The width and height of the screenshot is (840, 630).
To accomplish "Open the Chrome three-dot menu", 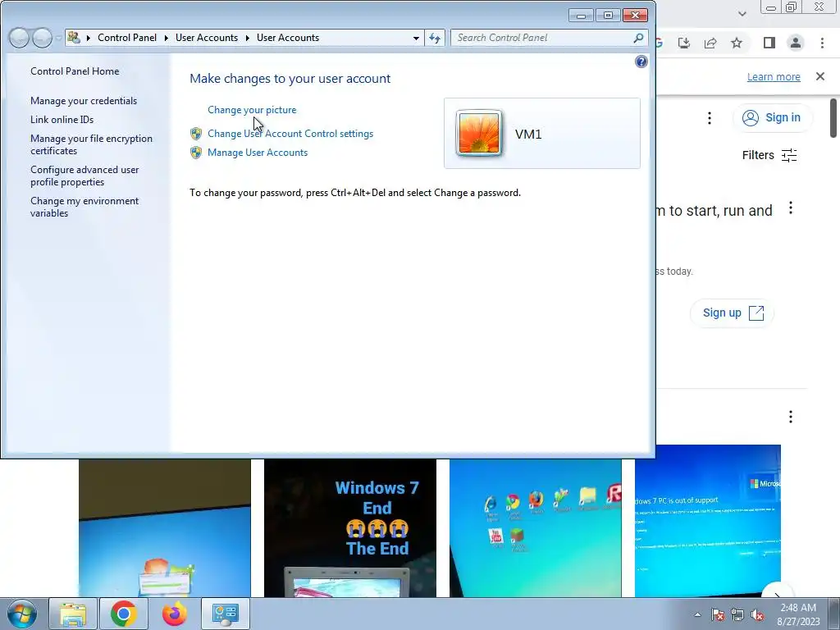I will click(822, 43).
